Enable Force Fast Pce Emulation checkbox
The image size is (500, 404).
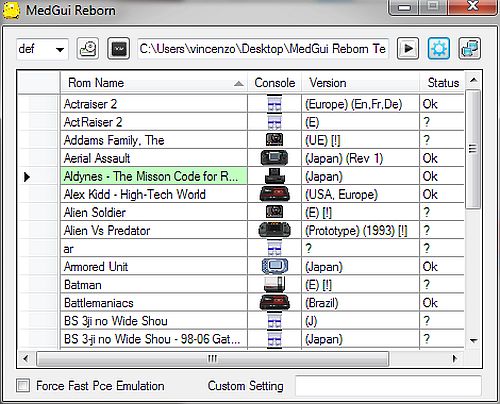coord(23,386)
